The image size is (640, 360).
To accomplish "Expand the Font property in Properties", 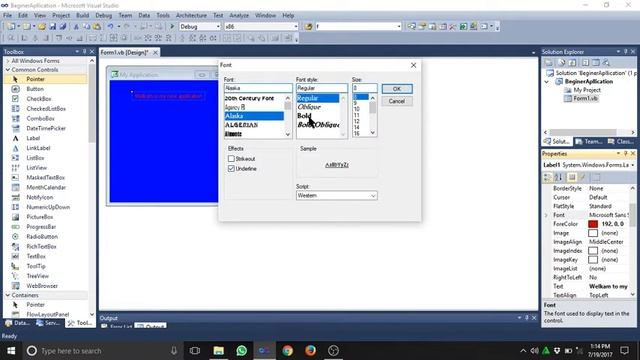I will tap(546, 215).
